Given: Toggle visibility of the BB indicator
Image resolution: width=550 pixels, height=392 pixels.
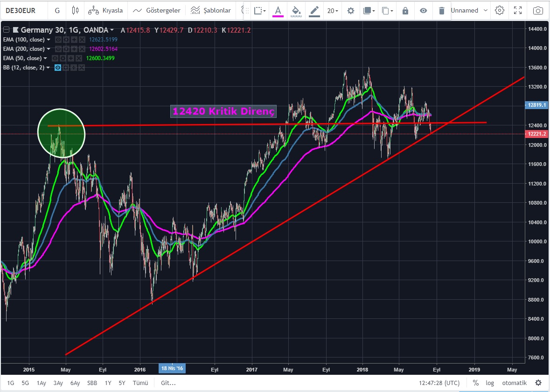Looking at the screenshot, I should coord(58,68).
